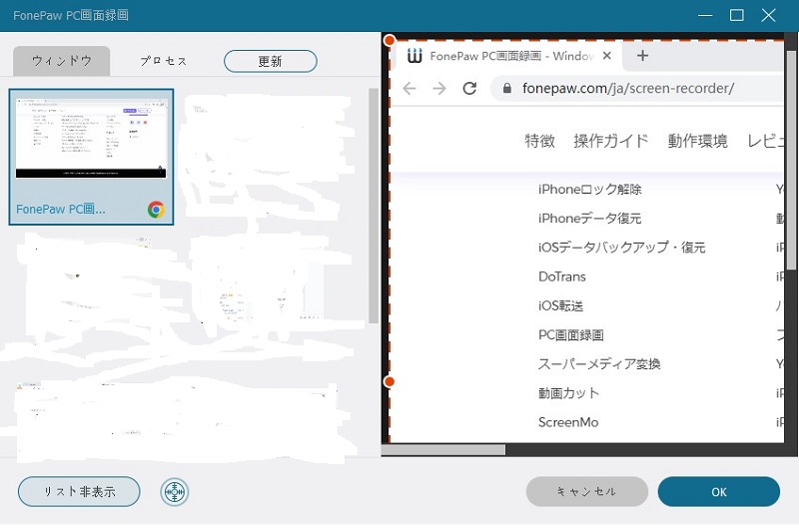Minimize the FonePaw window
The height and width of the screenshot is (532, 799).
click(705, 15)
